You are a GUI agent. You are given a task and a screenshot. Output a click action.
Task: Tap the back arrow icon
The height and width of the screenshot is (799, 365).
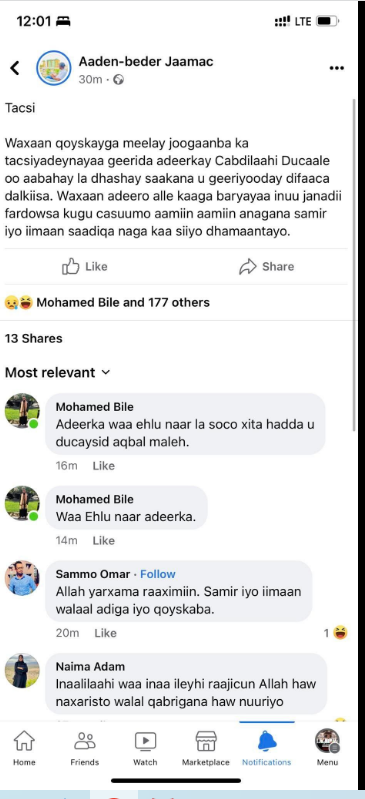15,68
